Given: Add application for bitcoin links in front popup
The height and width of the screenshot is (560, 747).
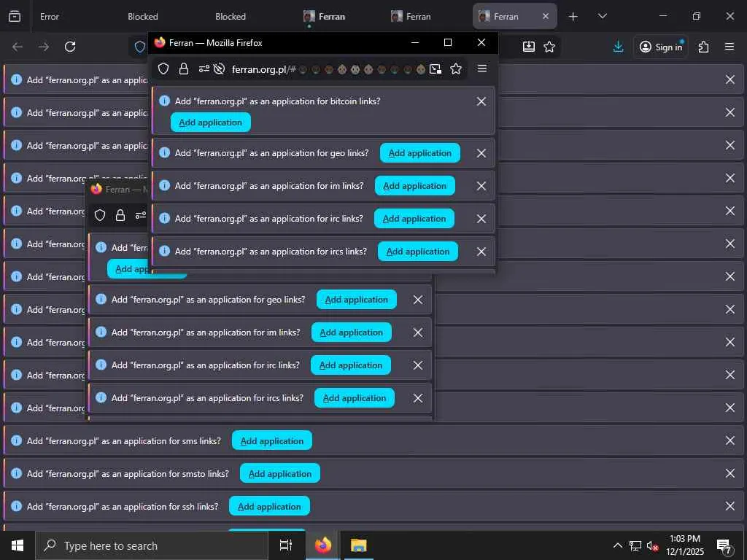Looking at the screenshot, I should (211, 122).
